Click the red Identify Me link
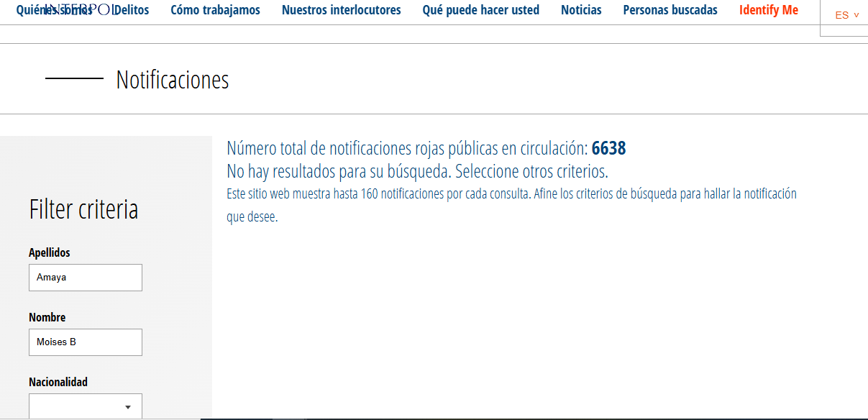 click(x=768, y=11)
